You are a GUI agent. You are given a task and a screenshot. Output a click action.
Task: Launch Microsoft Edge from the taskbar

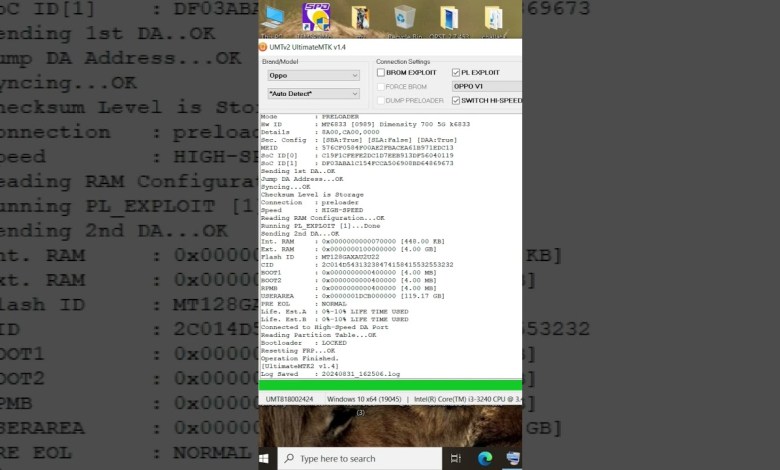pyautogui.click(x=485, y=458)
